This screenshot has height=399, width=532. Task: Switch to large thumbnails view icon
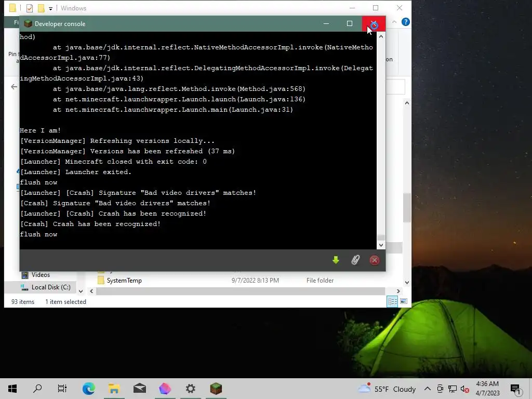404,301
